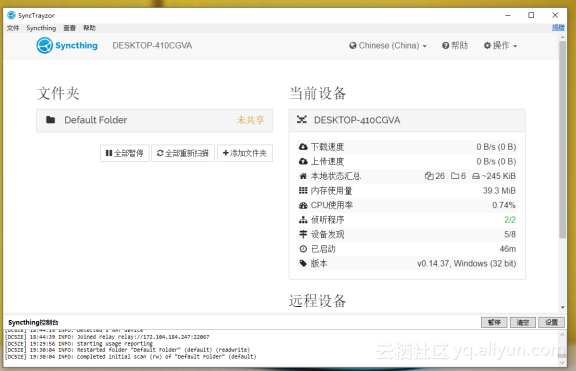The width and height of the screenshot is (576, 371).
Task: Click the log line mentioning Joined relay
Action: [107, 337]
